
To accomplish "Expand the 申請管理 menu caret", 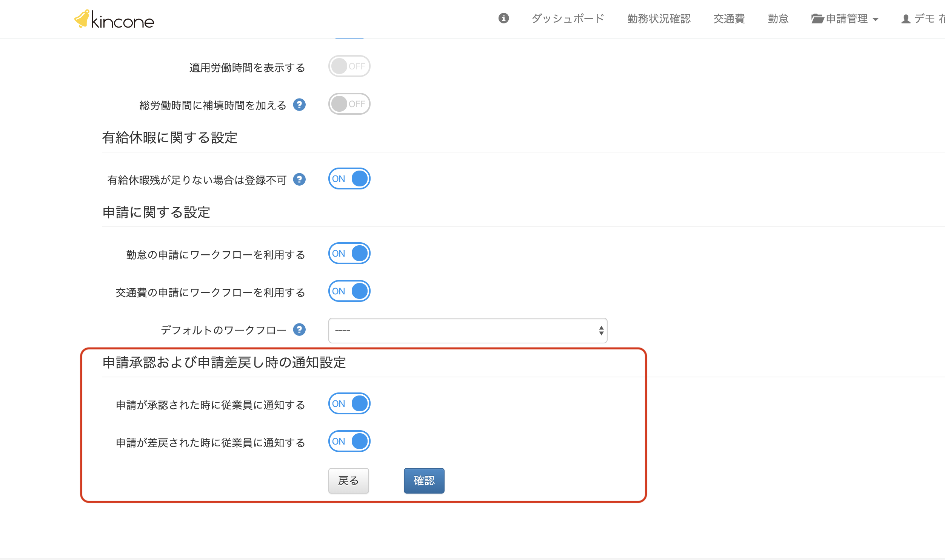I will click(x=876, y=20).
